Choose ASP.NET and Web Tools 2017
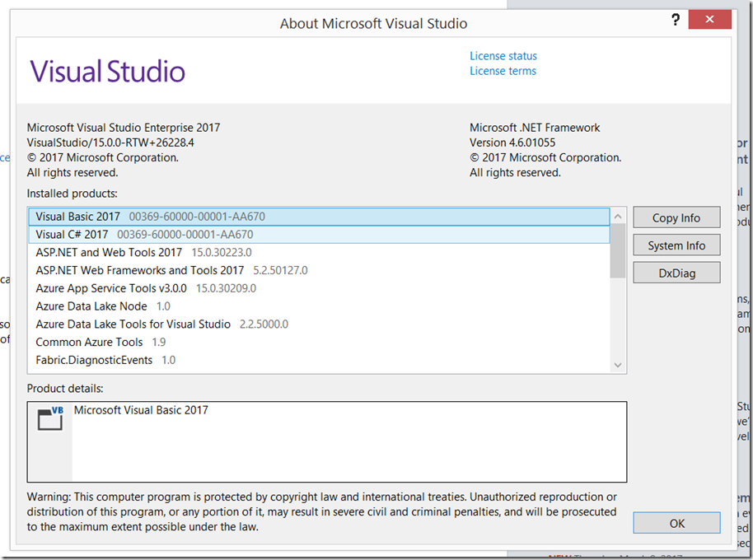The width and height of the screenshot is (753, 560). [x=109, y=253]
